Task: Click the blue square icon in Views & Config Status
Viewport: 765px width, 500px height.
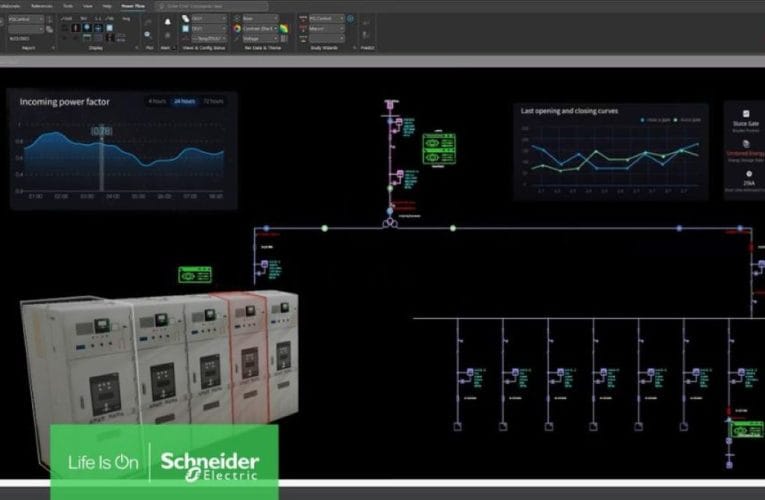Action: tap(185, 29)
